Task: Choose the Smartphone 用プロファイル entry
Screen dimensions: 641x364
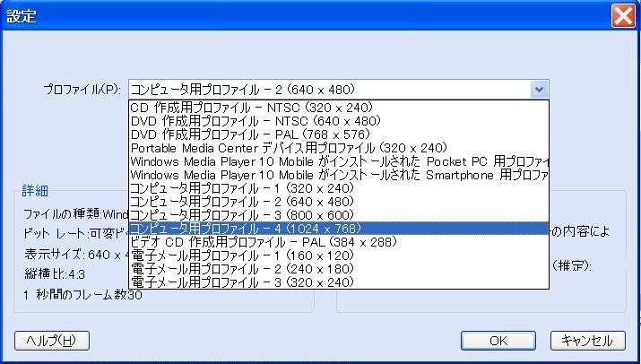Action: pos(338,175)
